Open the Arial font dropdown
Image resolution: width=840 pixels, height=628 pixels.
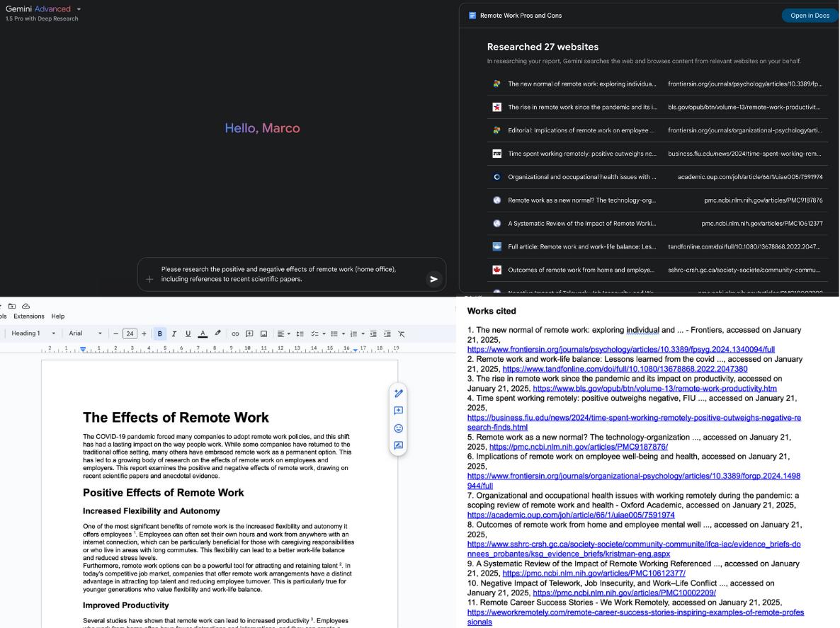[85, 333]
